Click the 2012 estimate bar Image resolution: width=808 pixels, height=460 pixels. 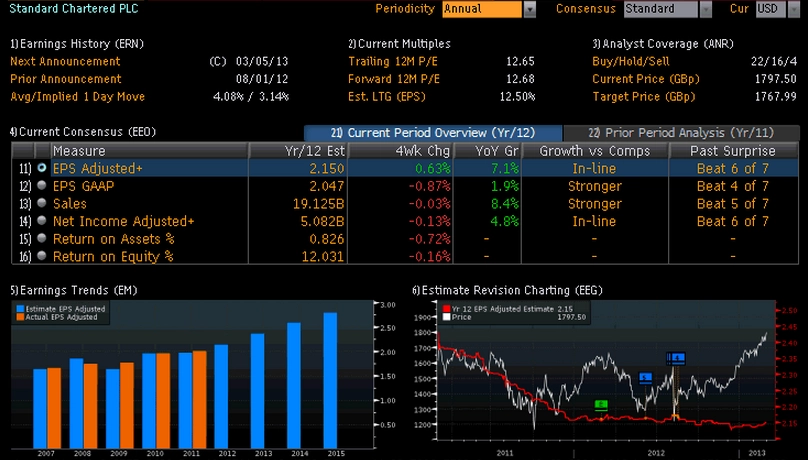tap(221, 397)
